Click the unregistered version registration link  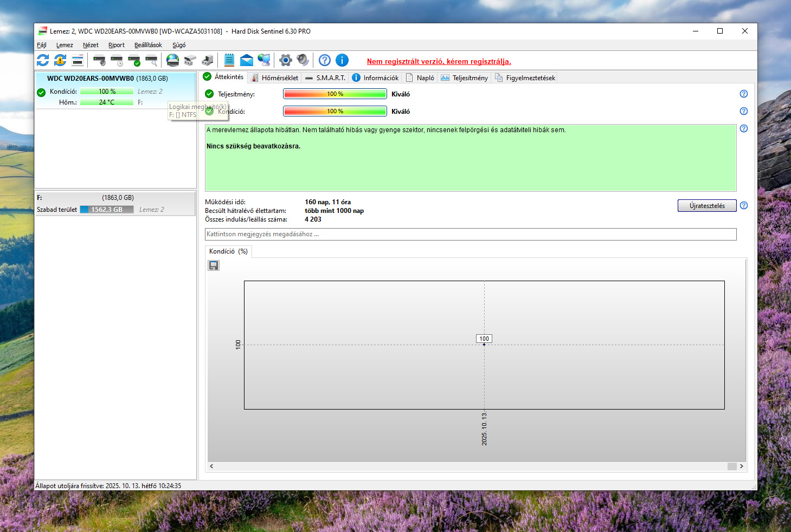click(439, 61)
